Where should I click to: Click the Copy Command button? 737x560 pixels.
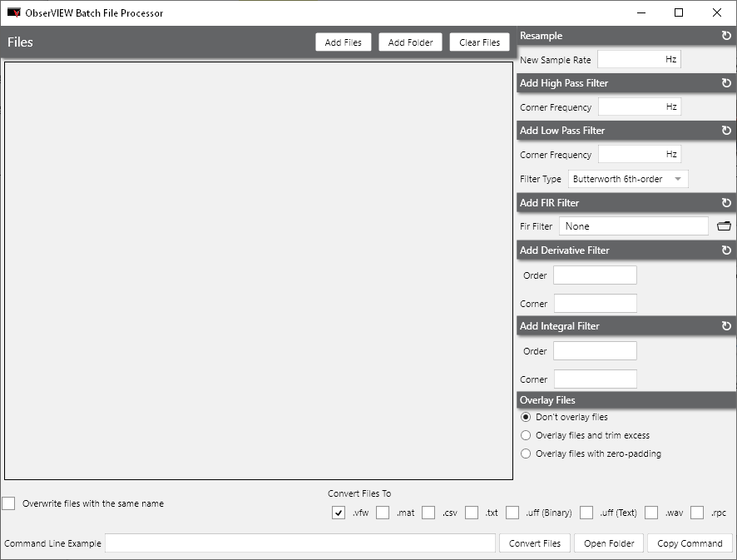coord(690,543)
